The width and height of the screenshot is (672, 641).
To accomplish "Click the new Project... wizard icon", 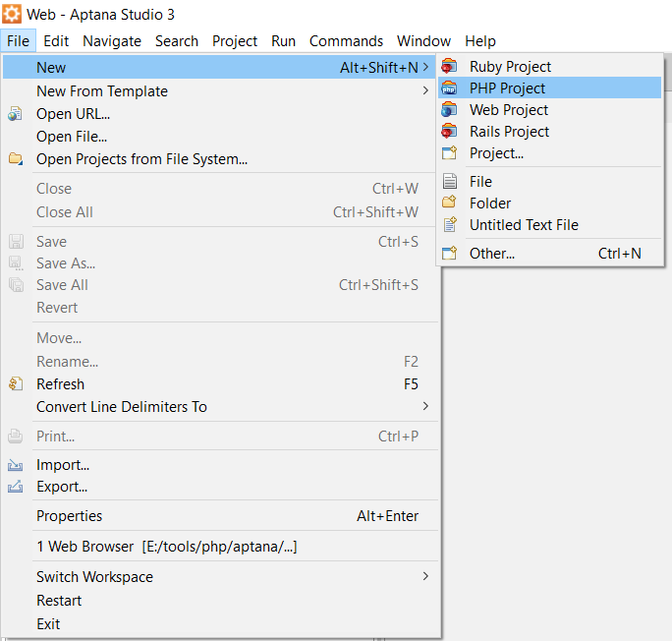I will click(x=449, y=153).
